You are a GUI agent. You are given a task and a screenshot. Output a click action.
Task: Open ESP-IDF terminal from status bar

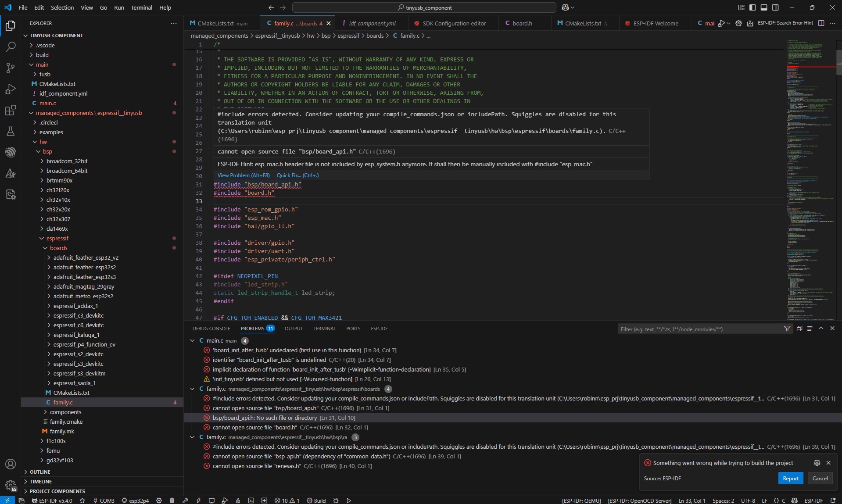[251, 500]
